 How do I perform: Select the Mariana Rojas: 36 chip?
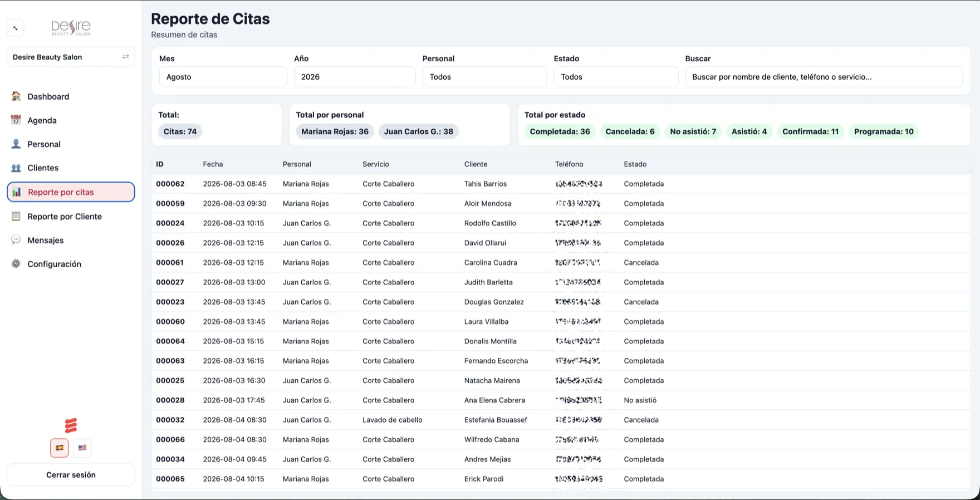pos(335,131)
